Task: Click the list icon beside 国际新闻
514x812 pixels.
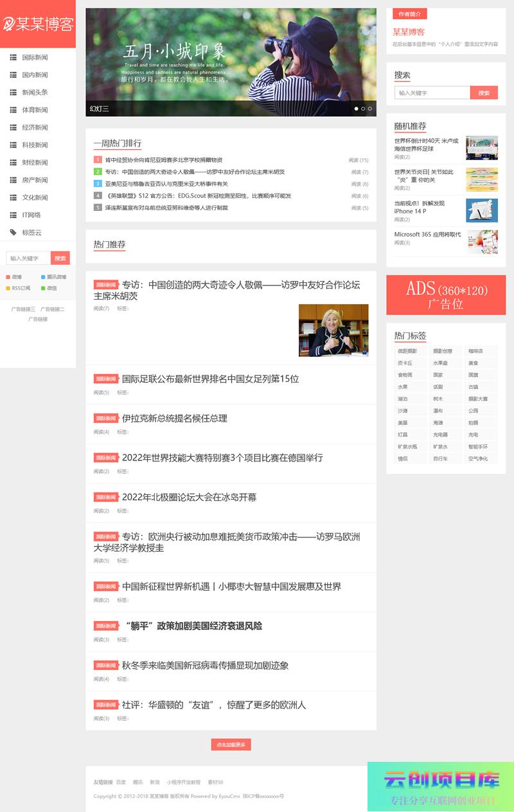Action: point(13,57)
